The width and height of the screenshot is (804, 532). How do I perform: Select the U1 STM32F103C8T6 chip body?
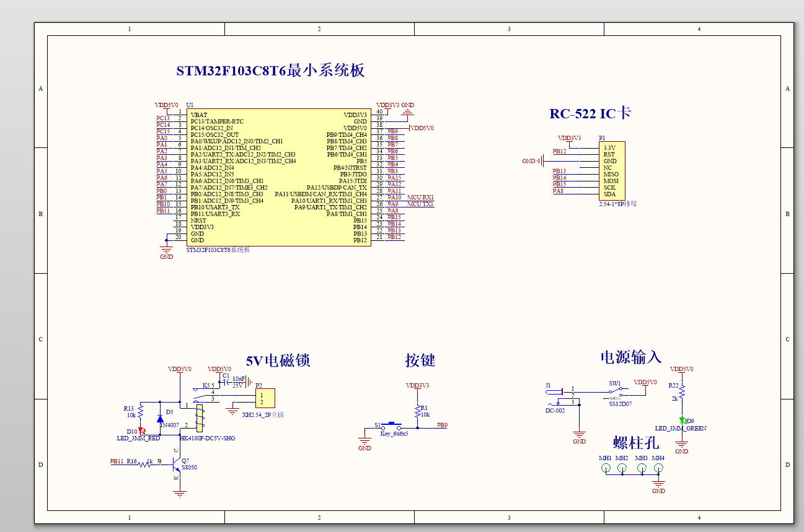coord(278,178)
